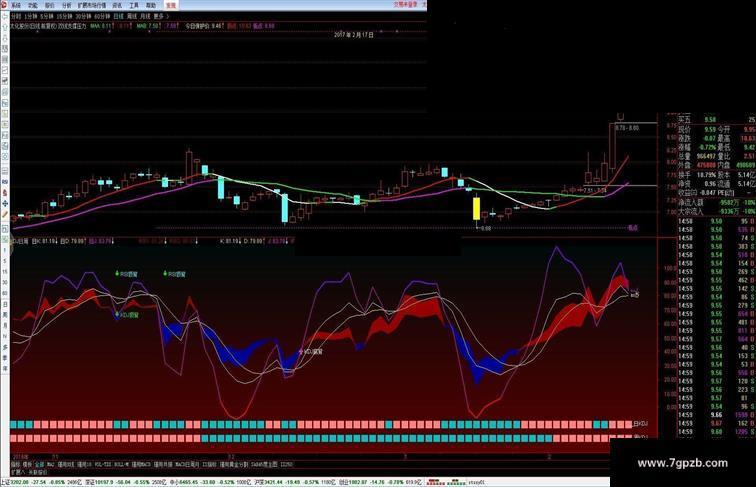Open the 帮助 menu
Viewport: 756px width, 487px height.
pos(151,5)
